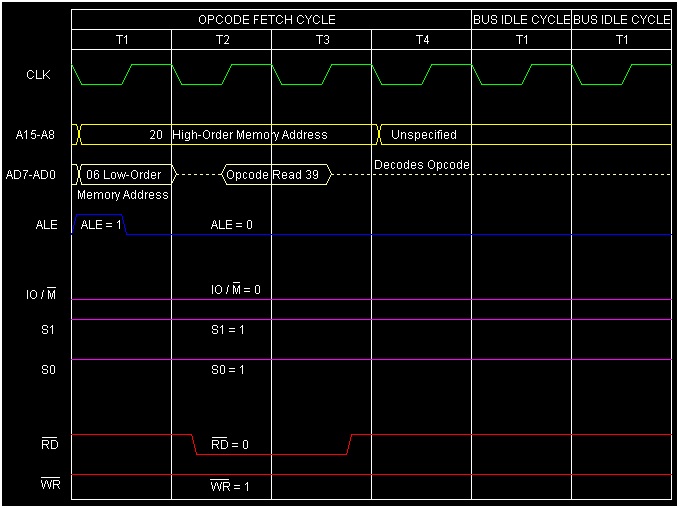Click the 'ALE = 0' annotation
The height and width of the screenshot is (508, 679).
pos(231,225)
